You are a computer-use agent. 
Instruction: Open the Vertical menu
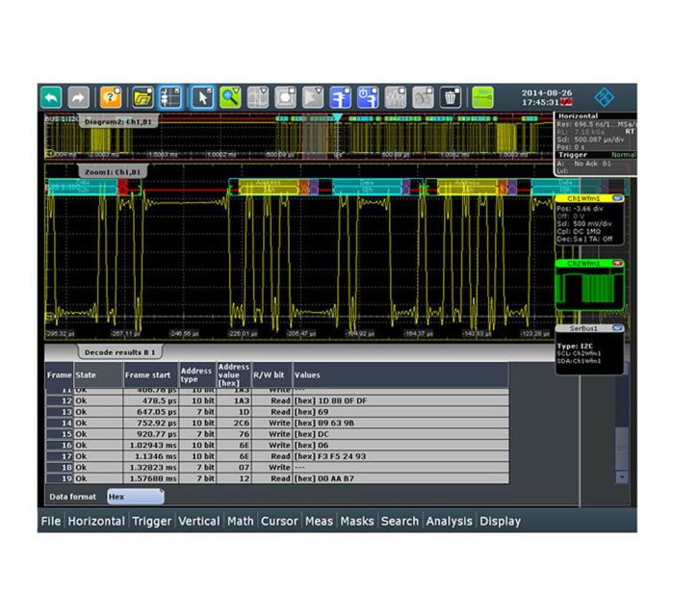(x=199, y=521)
